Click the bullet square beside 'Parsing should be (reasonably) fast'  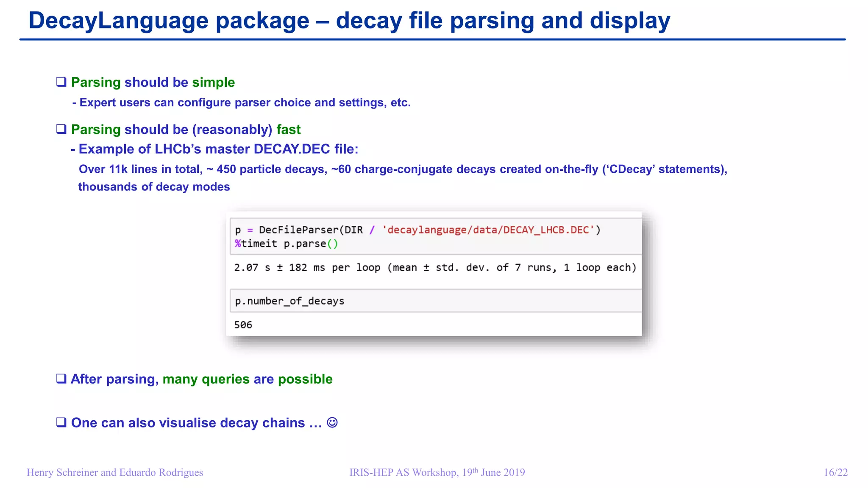click(x=61, y=129)
